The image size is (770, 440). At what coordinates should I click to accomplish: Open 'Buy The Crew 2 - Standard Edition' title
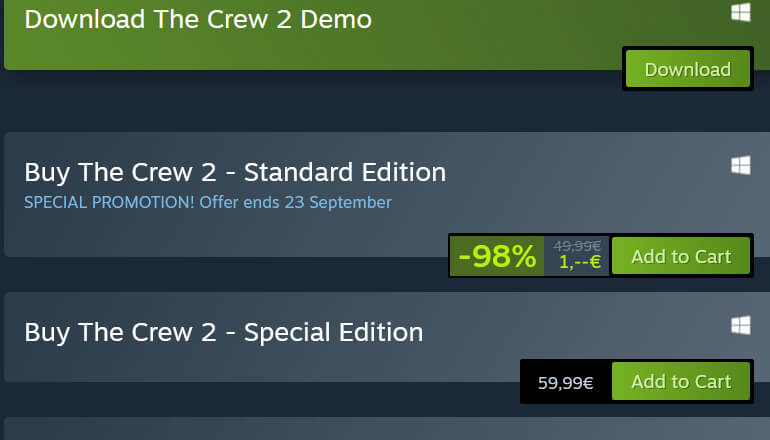[235, 173]
